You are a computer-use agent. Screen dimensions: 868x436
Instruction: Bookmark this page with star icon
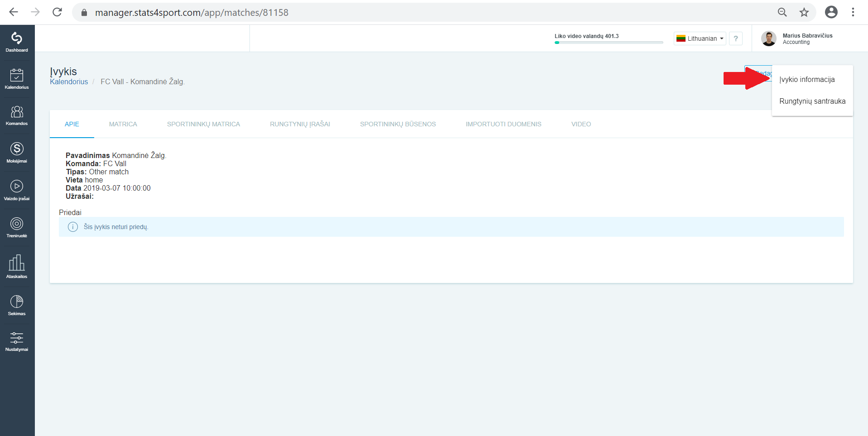pos(804,12)
